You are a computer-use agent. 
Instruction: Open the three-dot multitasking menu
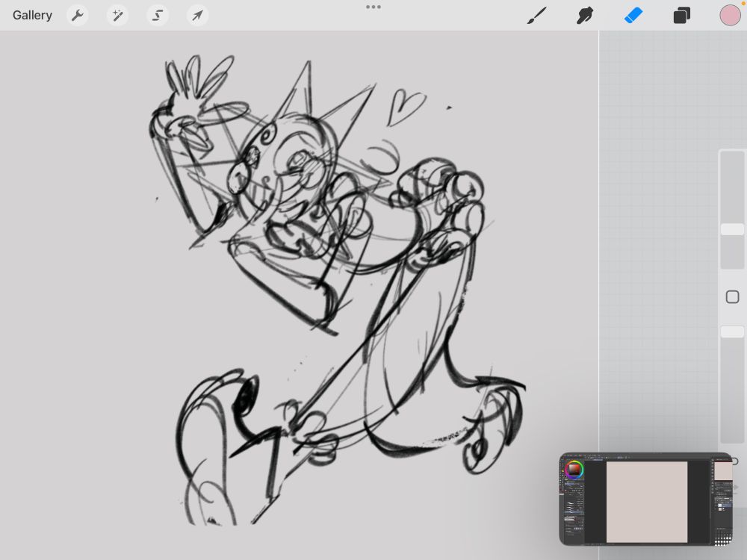tap(373, 7)
